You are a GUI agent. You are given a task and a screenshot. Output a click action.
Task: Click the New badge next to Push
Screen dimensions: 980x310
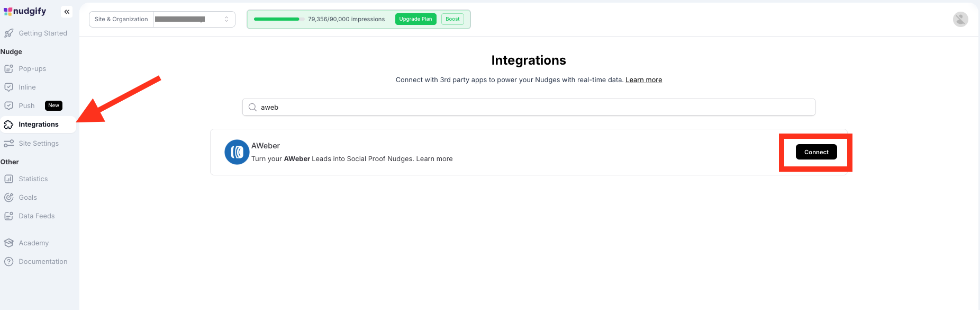[53, 105]
